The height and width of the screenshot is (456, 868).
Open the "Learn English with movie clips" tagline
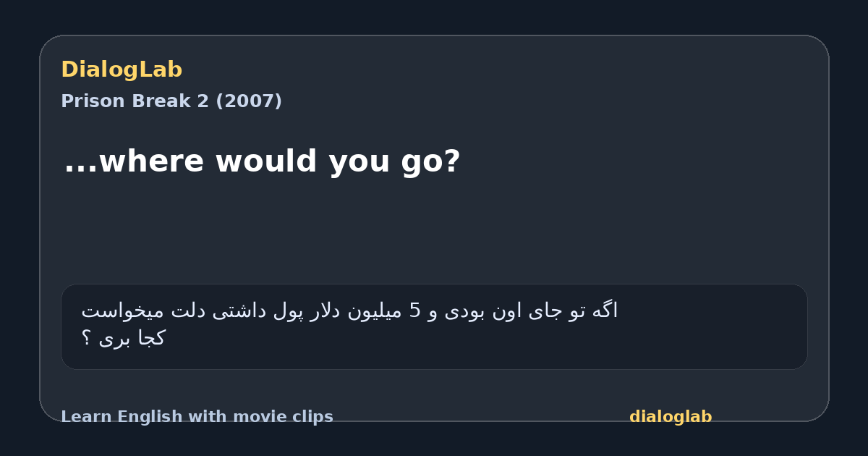pyautogui.click(x=197, y=417)
